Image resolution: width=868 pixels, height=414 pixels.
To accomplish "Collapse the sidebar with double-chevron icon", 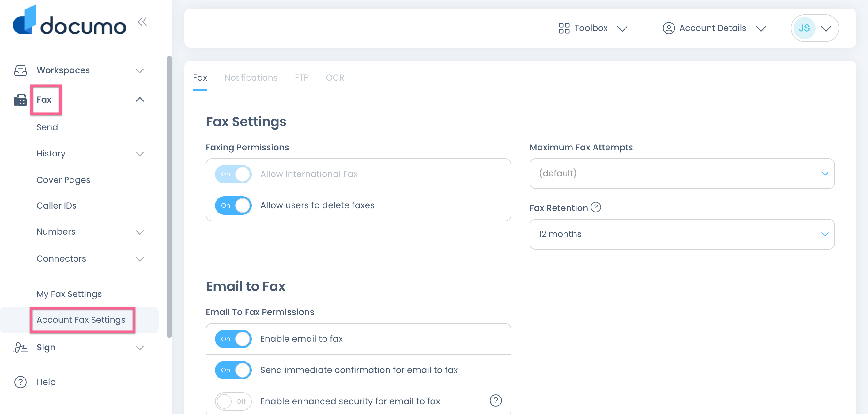I will click(x=142, y=22).
